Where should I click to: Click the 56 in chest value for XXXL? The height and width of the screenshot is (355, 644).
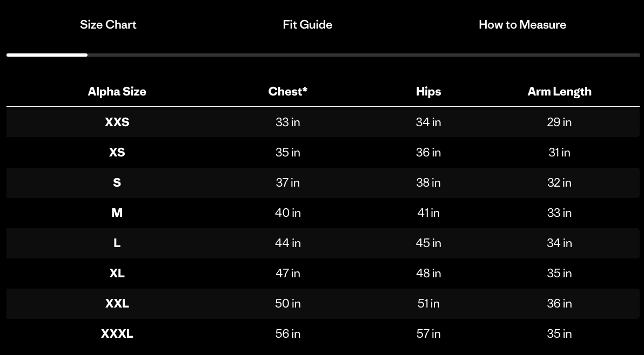(287, 333)
